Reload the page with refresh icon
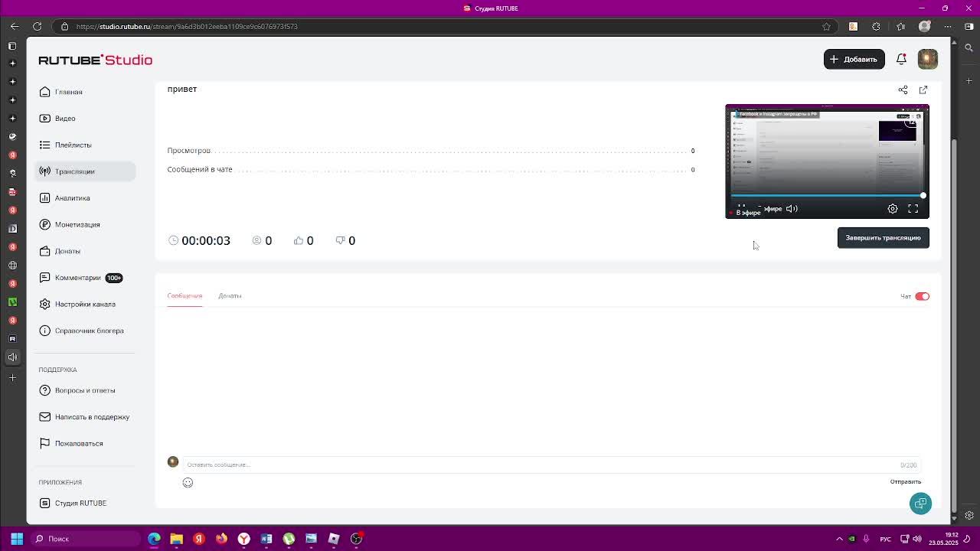The width and height of the screenshot is (980, 551). click(37, 26)
